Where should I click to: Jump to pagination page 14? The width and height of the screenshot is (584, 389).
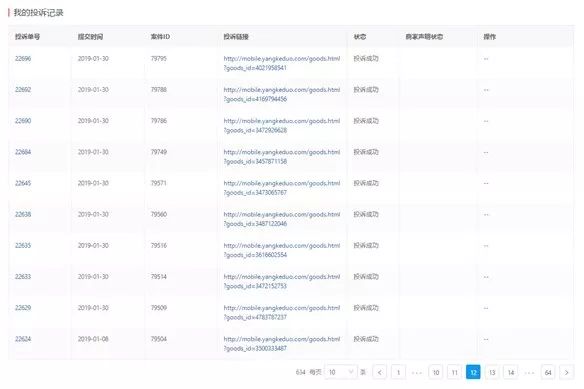511,372
